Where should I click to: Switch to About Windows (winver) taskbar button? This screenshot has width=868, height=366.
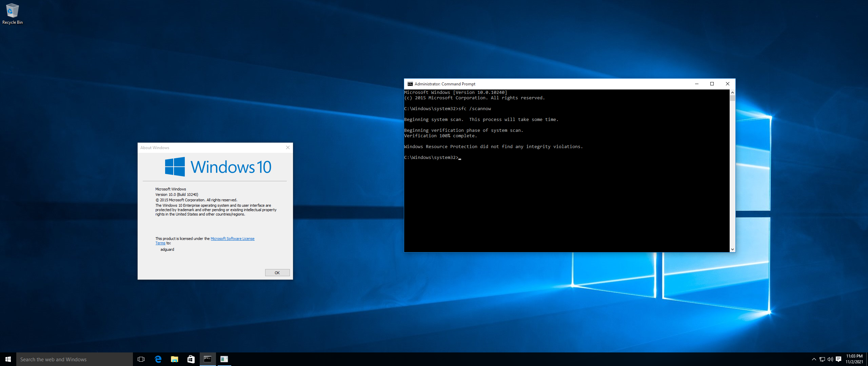tap(224, 359)
